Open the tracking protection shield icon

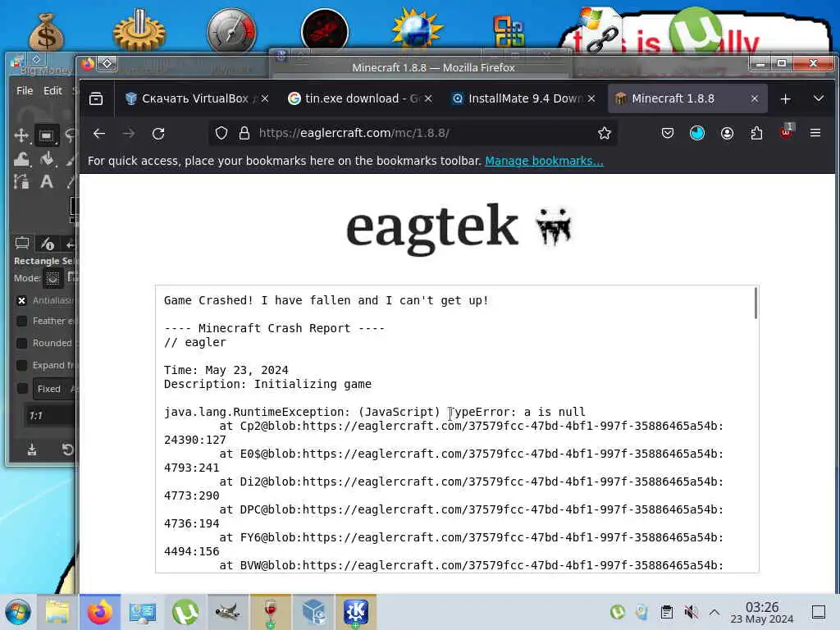pos(221,134)
